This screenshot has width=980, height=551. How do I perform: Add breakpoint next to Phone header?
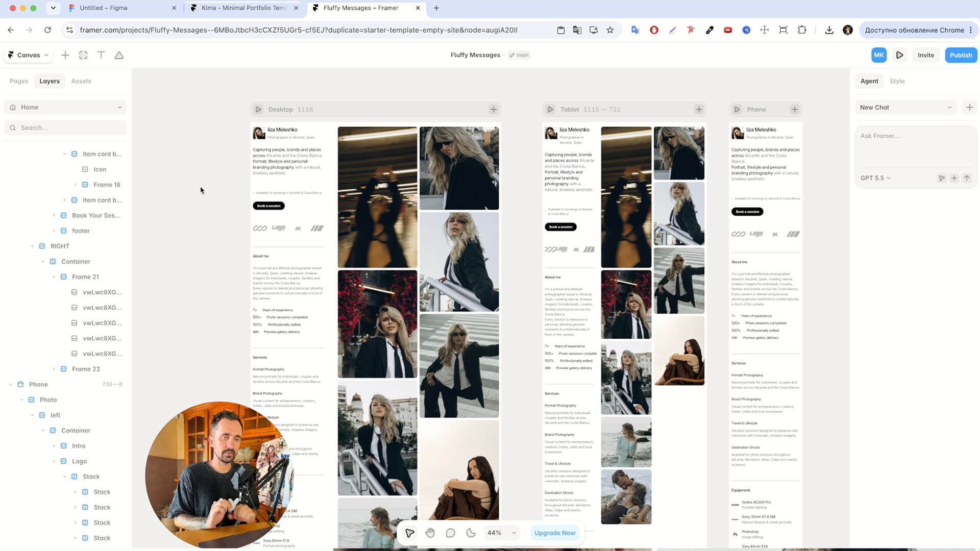(794, 109)
